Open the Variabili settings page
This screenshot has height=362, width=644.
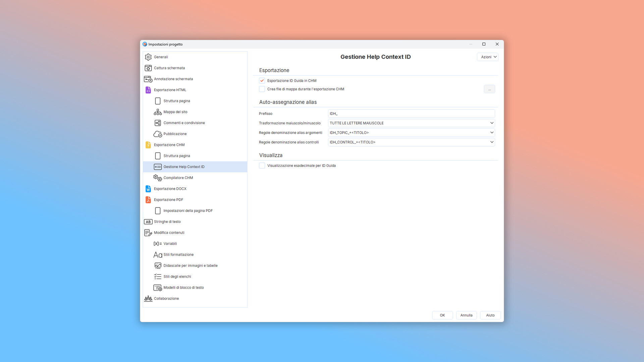click(170, 244)
